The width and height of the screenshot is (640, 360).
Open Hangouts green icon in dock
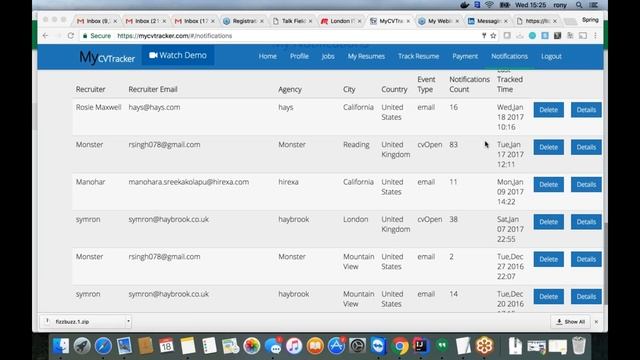pyautogui.click(x=442, y=346)
